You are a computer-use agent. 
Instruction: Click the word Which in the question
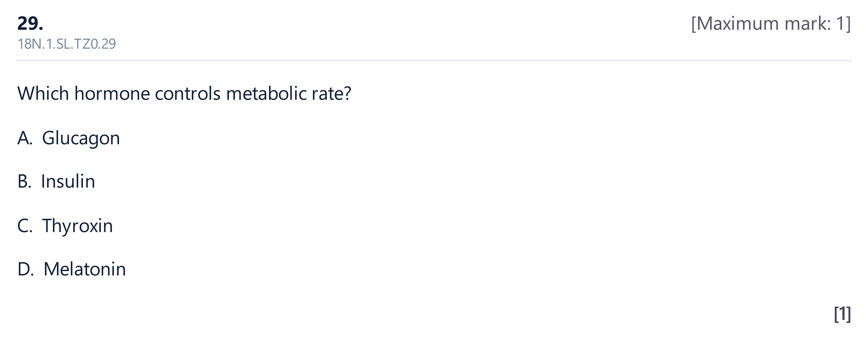[43, 93]
